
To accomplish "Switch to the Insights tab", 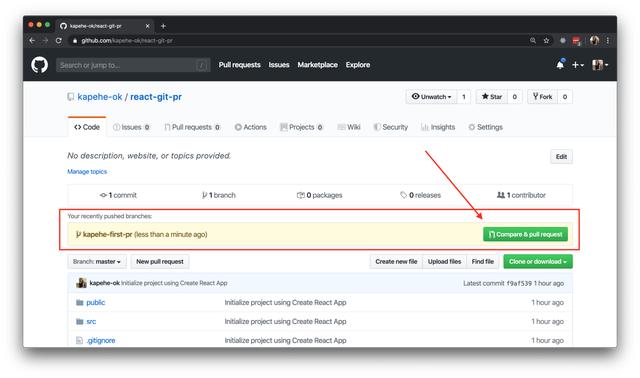I will pyautogui.click(x=438, y=127).
